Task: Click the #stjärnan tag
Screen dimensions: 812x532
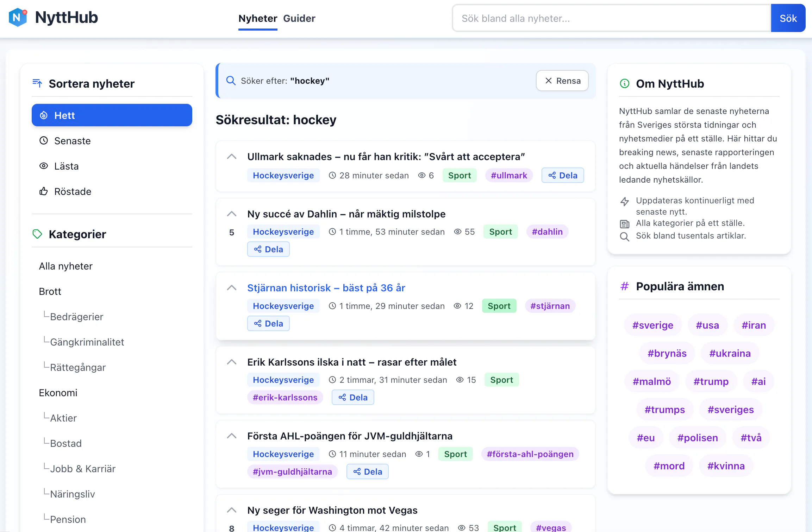Action: pyautogui.click(x=550, y=306)
